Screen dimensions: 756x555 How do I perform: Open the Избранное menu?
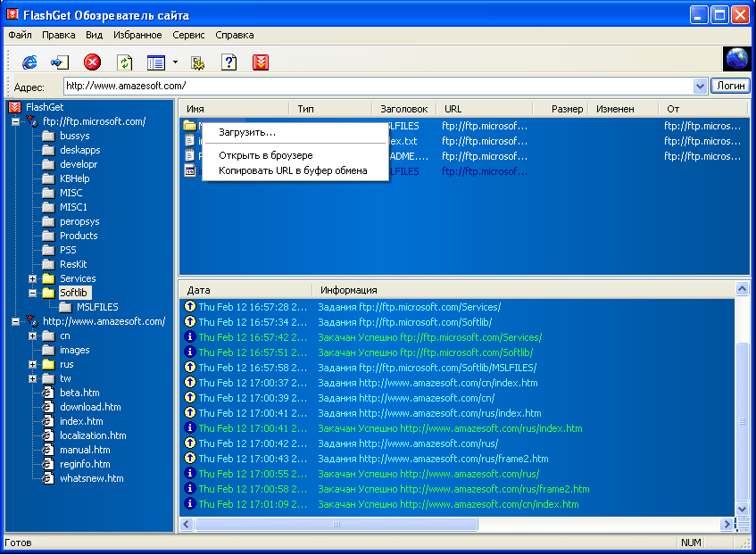137,35
